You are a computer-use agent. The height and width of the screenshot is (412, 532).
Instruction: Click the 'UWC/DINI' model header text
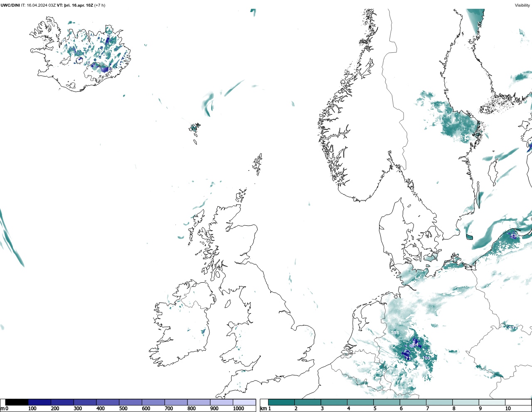click(10, 5)
